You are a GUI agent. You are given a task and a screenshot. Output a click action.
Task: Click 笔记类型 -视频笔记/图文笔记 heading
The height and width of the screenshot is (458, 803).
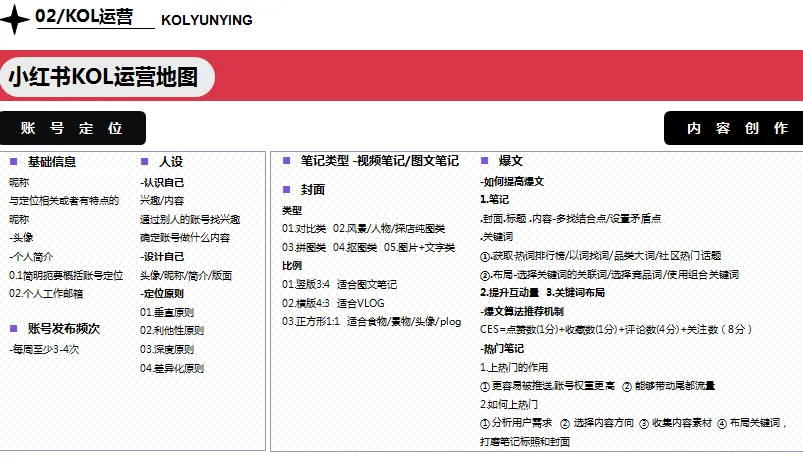[x=379, y=161]
